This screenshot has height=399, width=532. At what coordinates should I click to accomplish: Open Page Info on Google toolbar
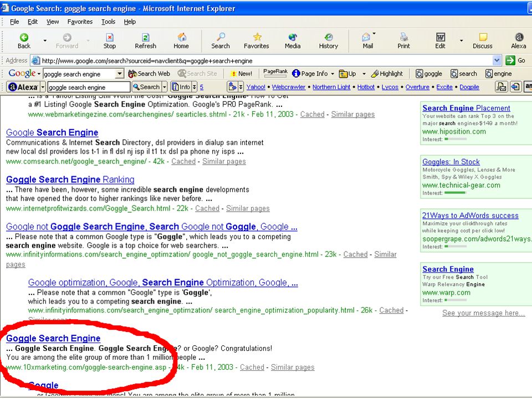click(310, 74)
